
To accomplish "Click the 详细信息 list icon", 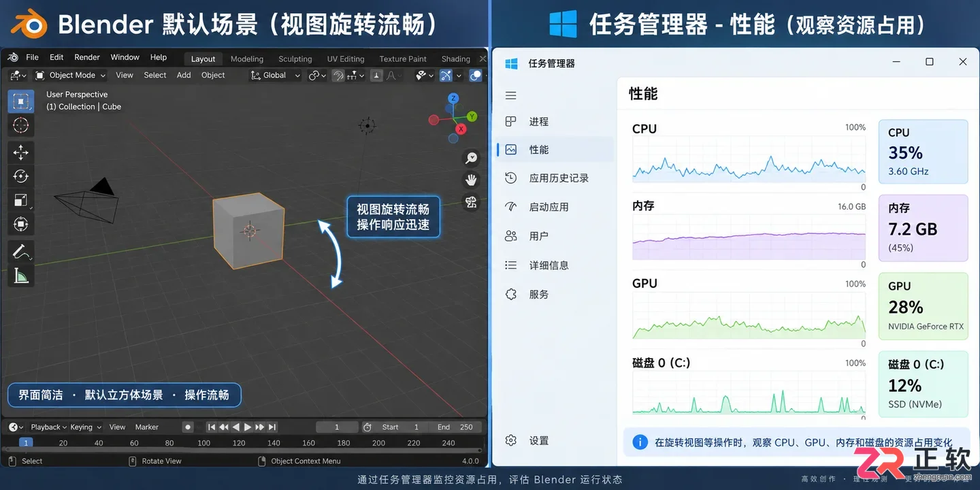I will pos(511,265).
